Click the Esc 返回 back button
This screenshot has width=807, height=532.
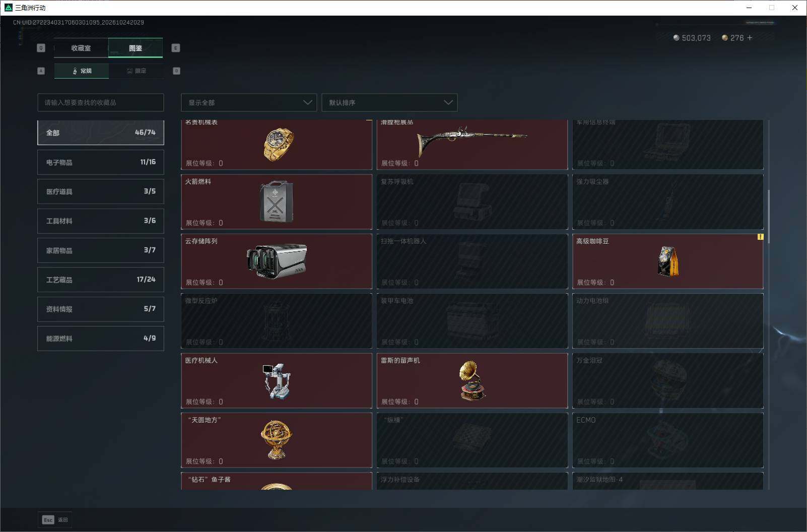[55, 520]
